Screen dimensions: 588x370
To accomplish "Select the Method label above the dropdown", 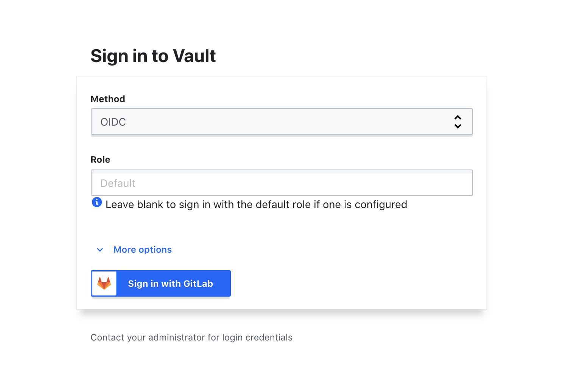I will click(x=107, y=99).
